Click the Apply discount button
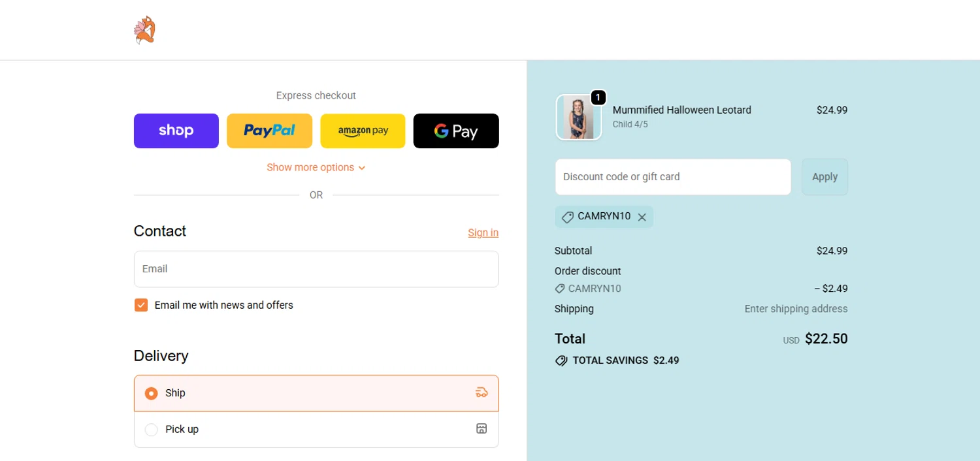 pyautogui.click(x=825, y=177)
